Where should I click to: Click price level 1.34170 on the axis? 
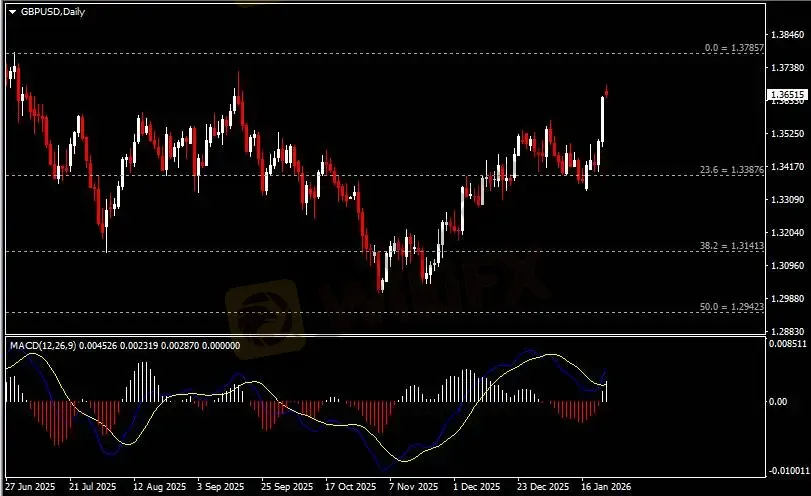pyautogui.click(x=787, y=167)
